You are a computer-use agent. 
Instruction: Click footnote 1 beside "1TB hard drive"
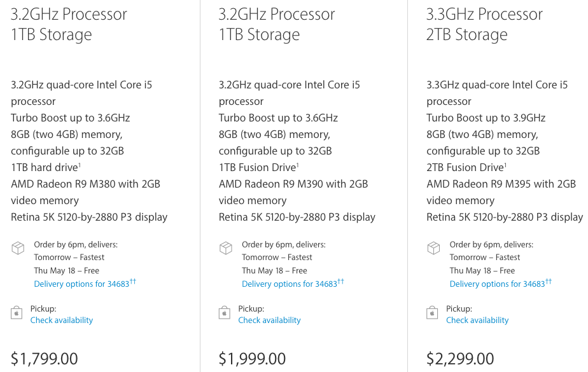point(79,165)
